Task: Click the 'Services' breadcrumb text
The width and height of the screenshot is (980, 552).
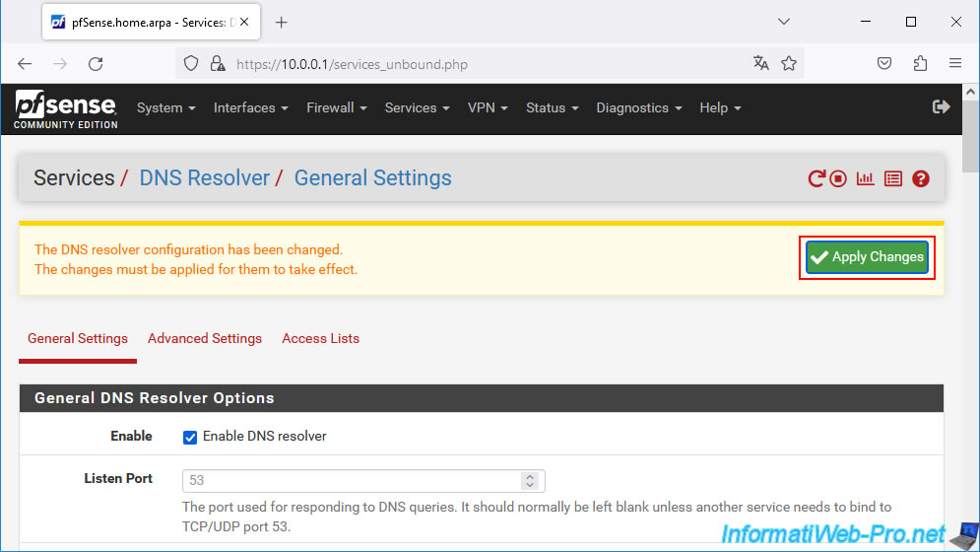Action: (74, 177)
